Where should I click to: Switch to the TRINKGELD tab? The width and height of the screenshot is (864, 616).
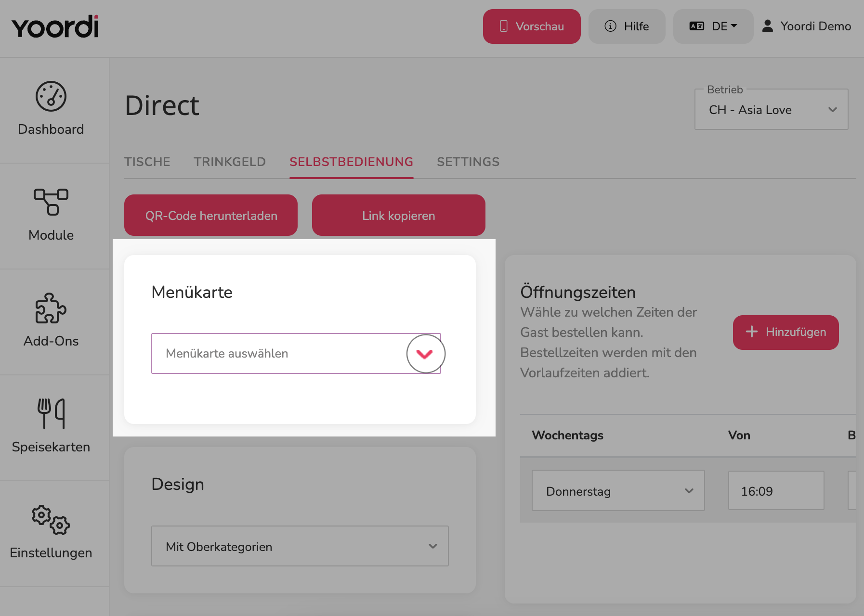[x=230, y=162]
